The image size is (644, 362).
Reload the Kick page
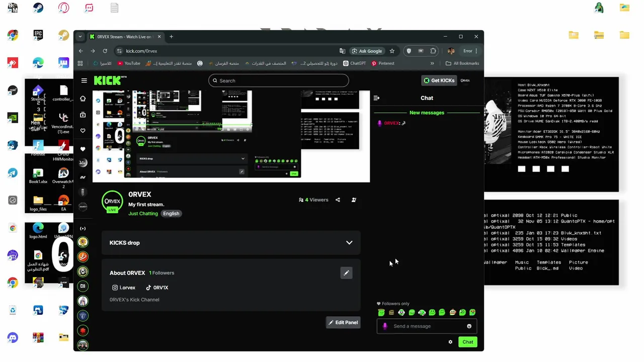pyautogui.click(x=105, y=51)
